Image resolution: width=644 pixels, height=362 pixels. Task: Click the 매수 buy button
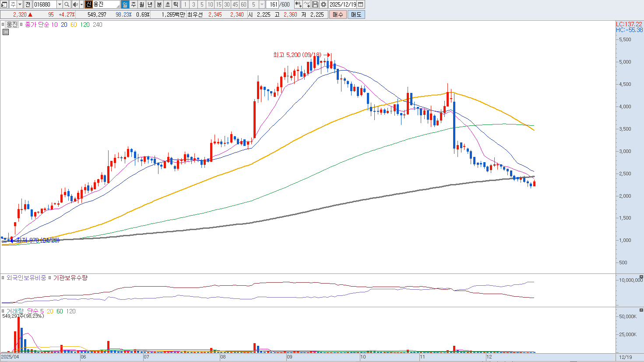(338, 14)
